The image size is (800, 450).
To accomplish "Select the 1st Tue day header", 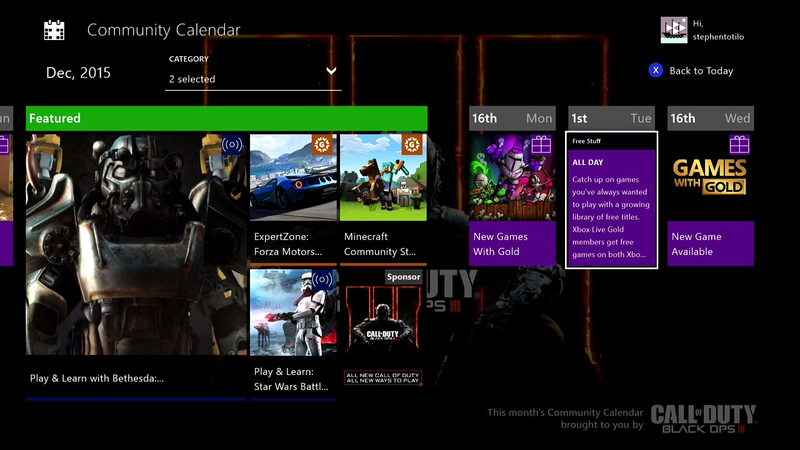I will click(611, 118).
